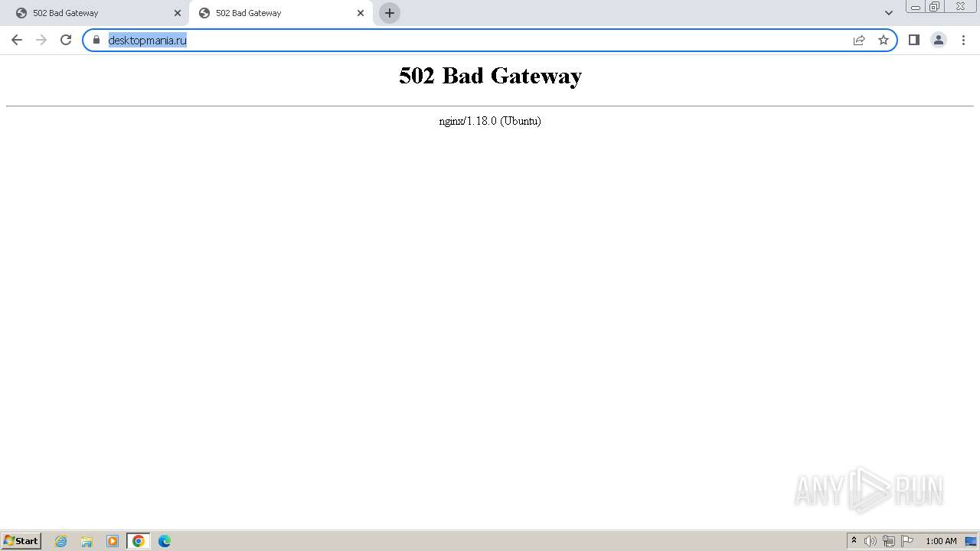Image resolution: width=980 pixels, height=551 pixels.
Task: View site information via the padlock icon
Action: [96, 40]
